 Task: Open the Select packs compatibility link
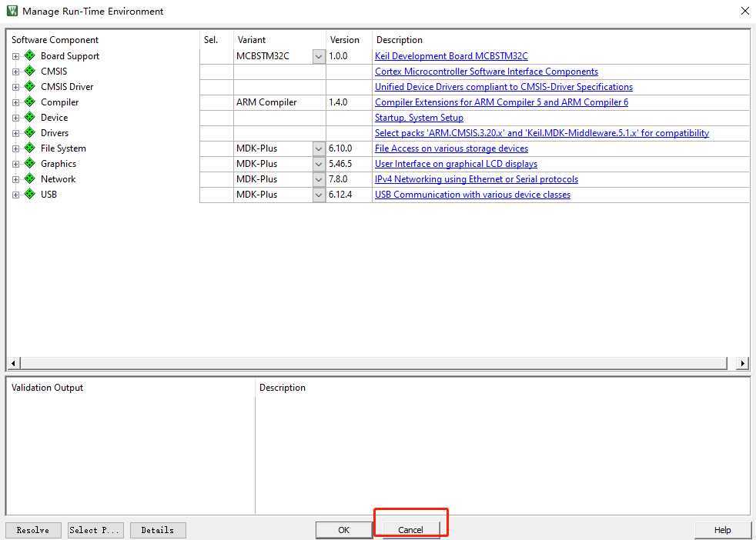tap(542, 133)
